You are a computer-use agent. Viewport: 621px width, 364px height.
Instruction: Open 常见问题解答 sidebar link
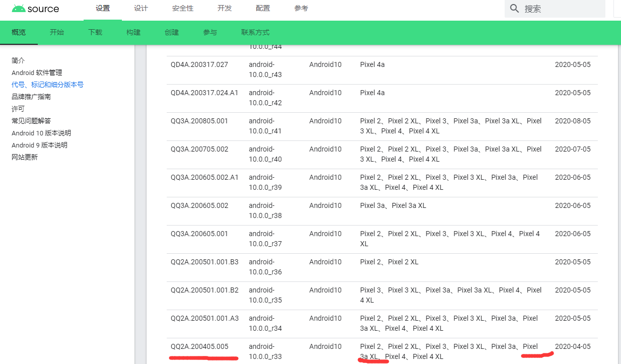(31, 121)
